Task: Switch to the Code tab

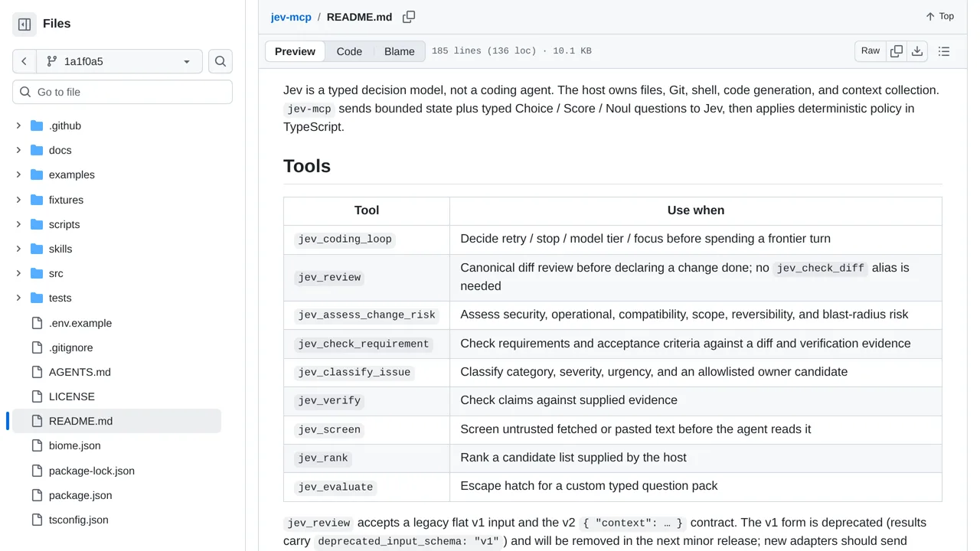Action: coord(349,51)
